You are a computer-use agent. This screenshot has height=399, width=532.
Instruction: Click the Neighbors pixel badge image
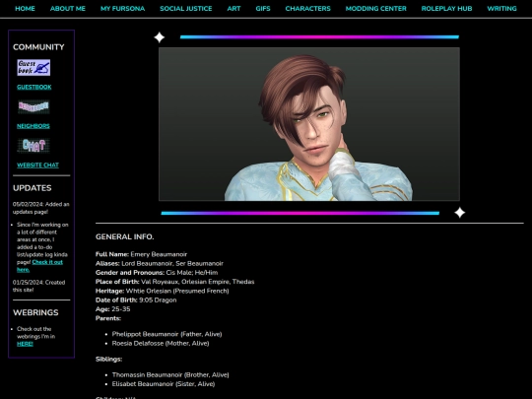33,106
